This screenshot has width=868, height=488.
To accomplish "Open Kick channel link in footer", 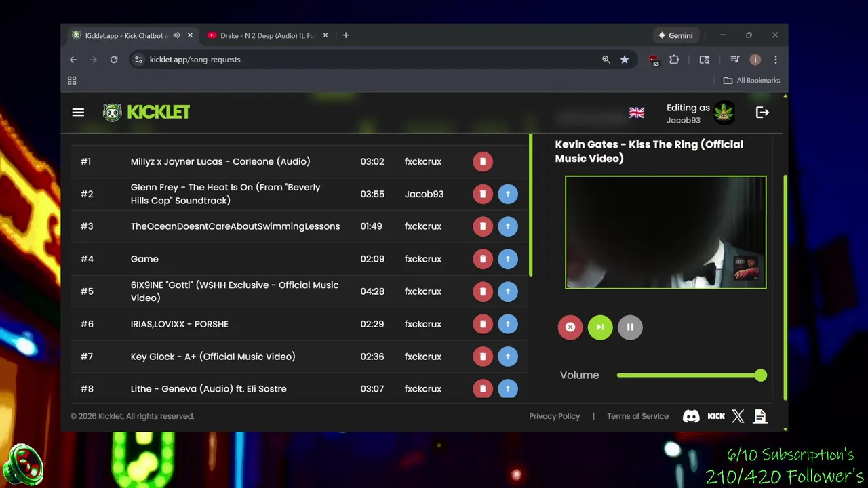I will pos(716,416).
